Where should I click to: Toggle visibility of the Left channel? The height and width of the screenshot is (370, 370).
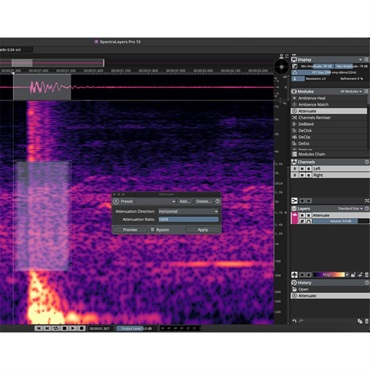(302, 169)
